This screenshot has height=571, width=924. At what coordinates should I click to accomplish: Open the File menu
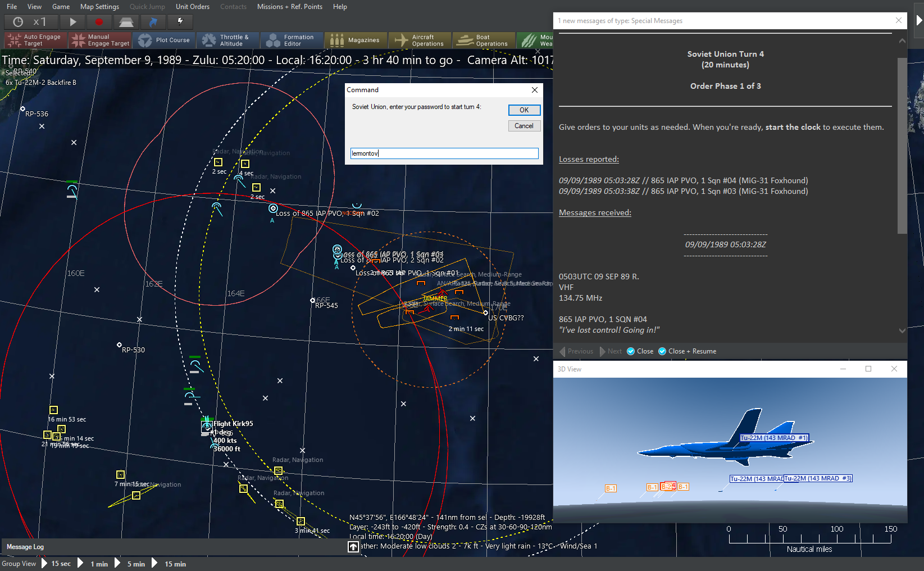pyautogui.click(x=12, y=7)
